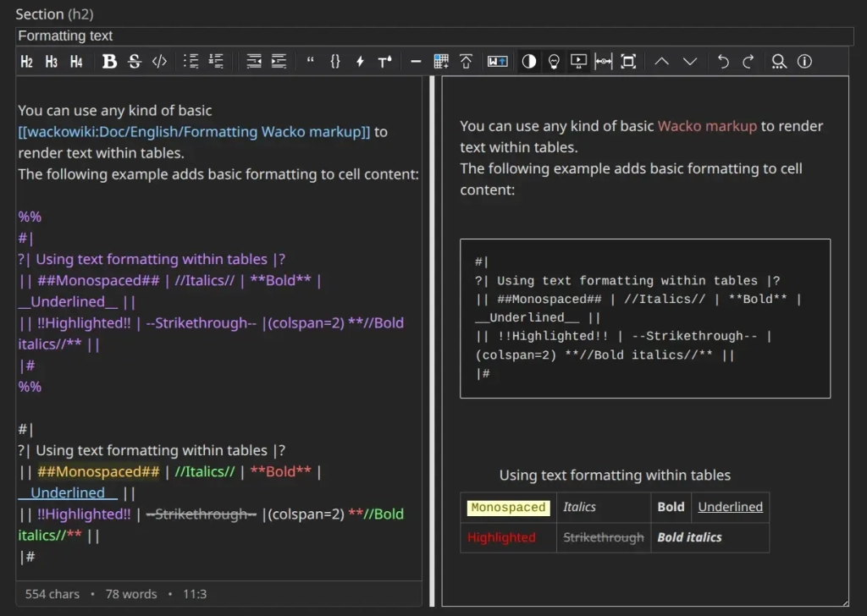Click the Bold italics table cell
Viewport: 867px width, 616px height.
(710, 537)
